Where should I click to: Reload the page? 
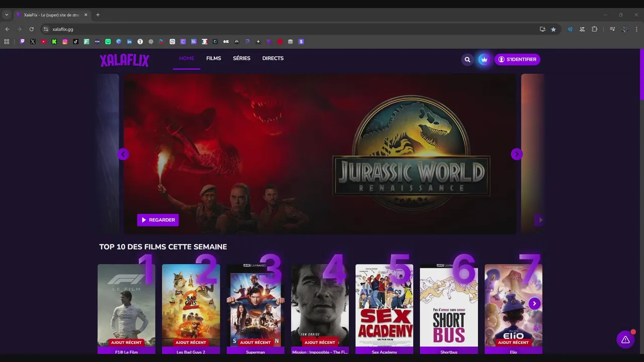[31, 29]
